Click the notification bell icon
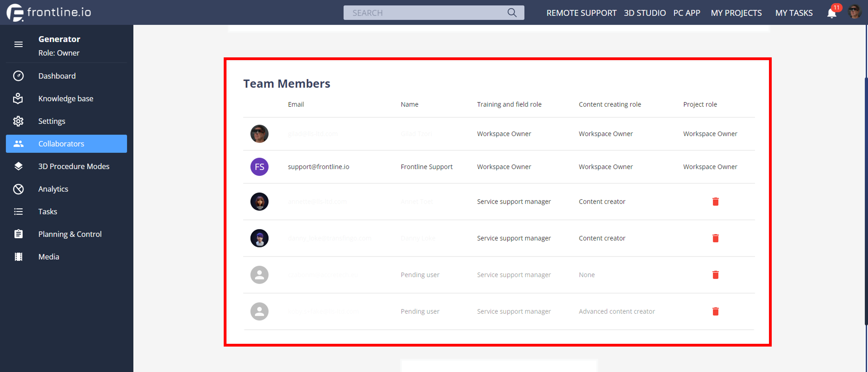The height and width of the screenshot is (372, 868). pyautogui.click(x=831, y=13)
